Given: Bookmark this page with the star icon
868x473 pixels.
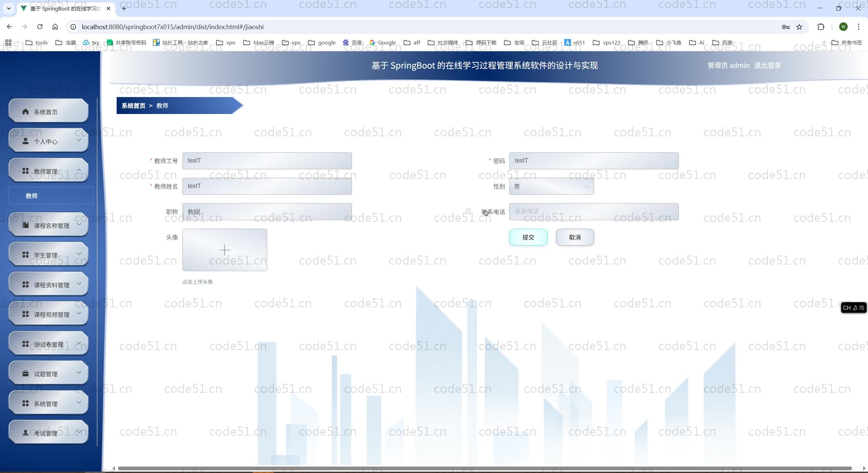Looking at the screenshot, I should click(x=800, y=27).
